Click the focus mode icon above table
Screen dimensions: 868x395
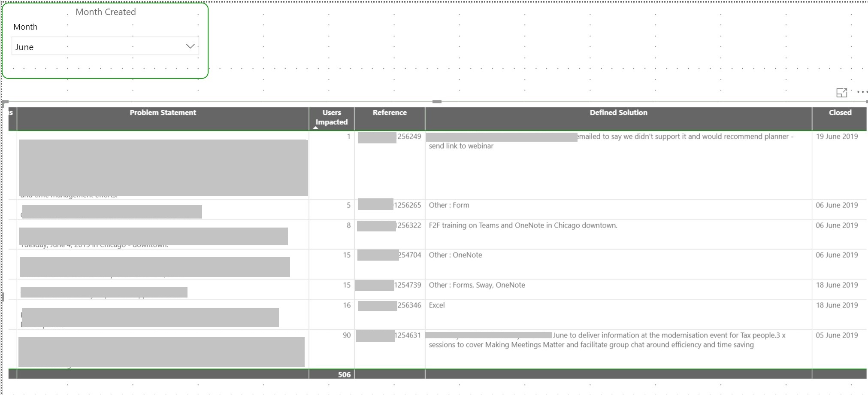click(842, 92)
